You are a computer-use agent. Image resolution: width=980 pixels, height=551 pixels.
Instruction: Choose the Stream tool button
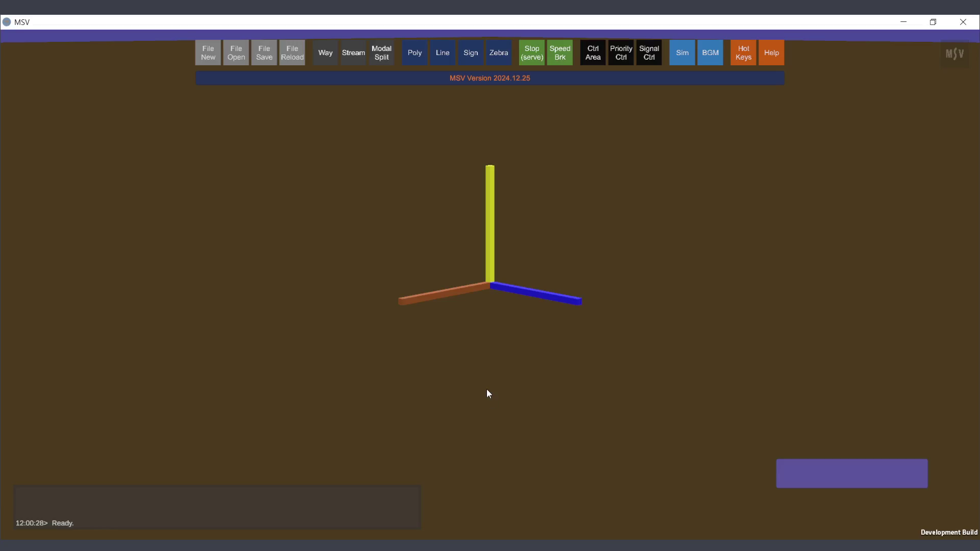click(x=353, y=53)
